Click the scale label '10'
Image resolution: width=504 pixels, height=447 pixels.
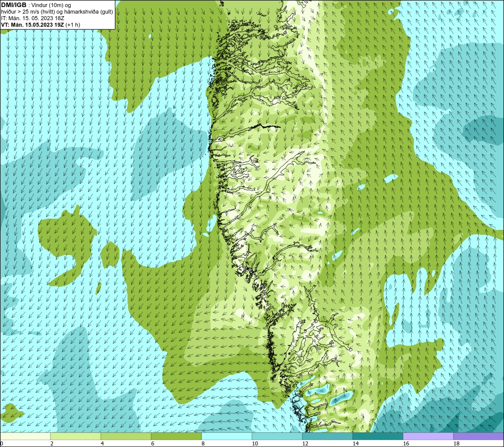point(255,444)
